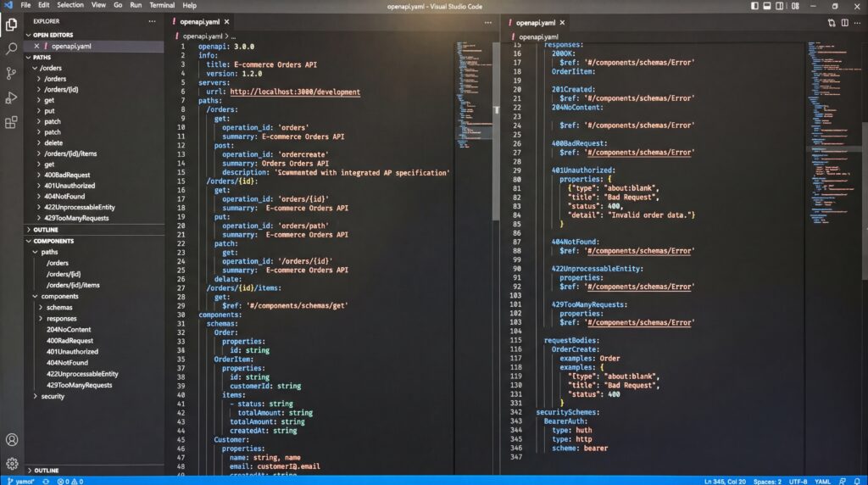This screenshot has height=485, width=868.
Task: Open the Extensions view icon
Action: (11, 122)
